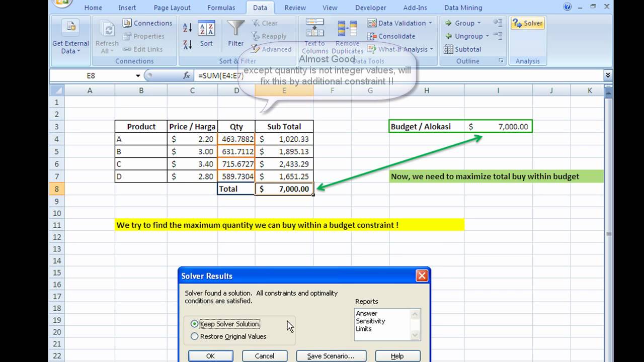The width and height of the screenshot is (644, 362).
Task: Select all cells corner button
Action: pyautogui.click(x=57, y=90)
